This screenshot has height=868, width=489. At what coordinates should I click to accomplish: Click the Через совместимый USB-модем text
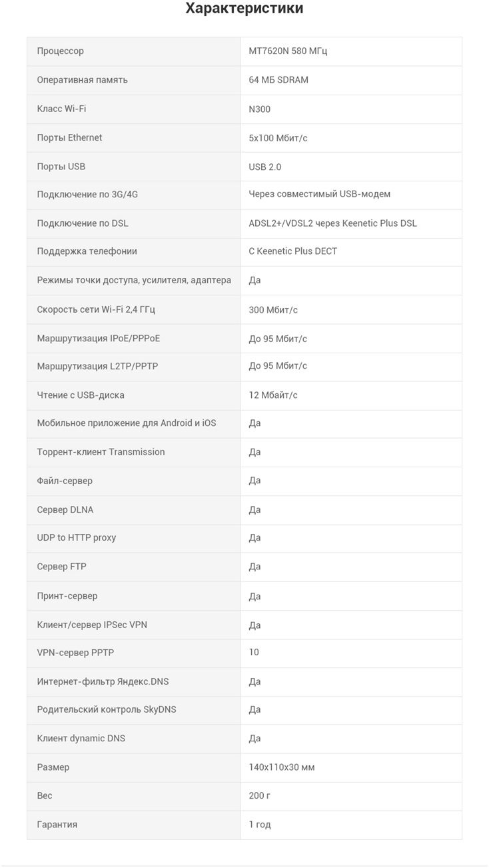[x=319, y=194]
